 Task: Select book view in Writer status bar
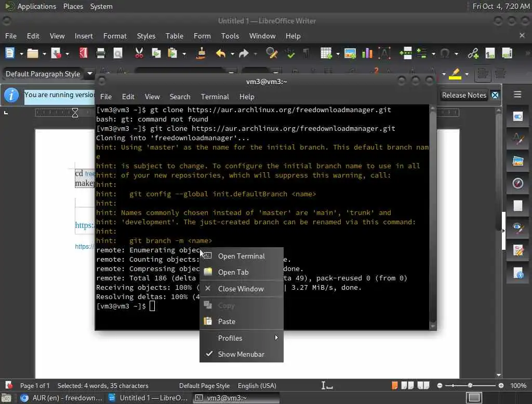click(423, 385)
